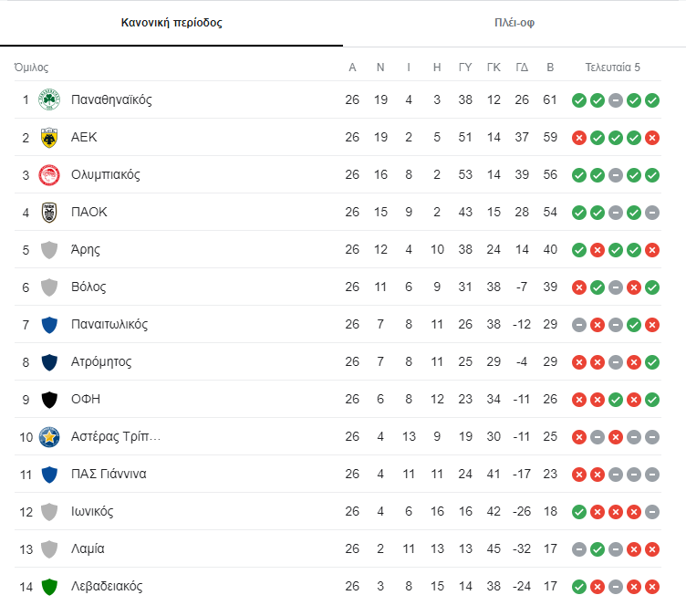The height and width of the screenshot is (616, 686).
Task: Click the ΠΑΟΚ black and white crest
Action: click(x=49, y=213)
